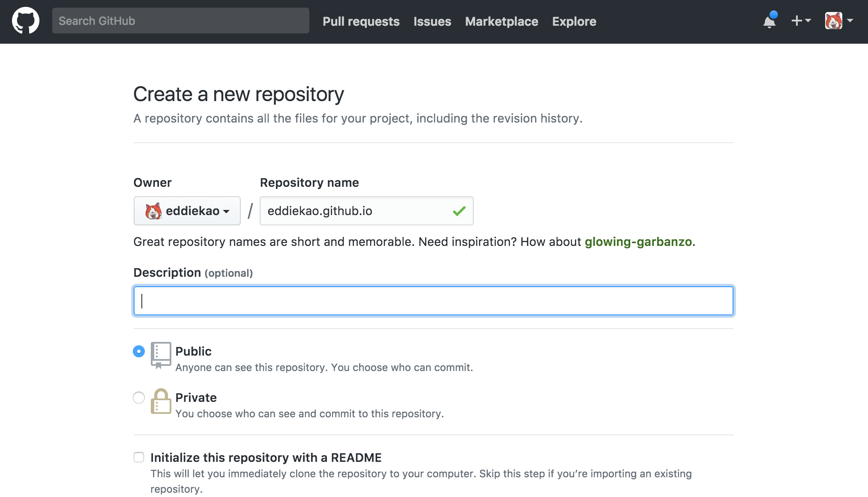Expand the dropdown beside your avatar
This screenshot has height=497, width=868.
point(851,20)
